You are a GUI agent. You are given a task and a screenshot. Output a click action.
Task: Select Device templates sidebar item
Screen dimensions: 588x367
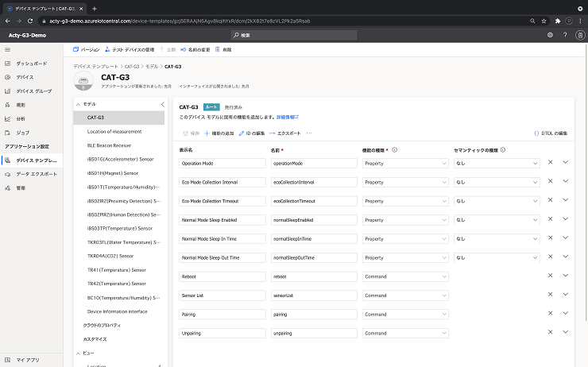[32, 160]
